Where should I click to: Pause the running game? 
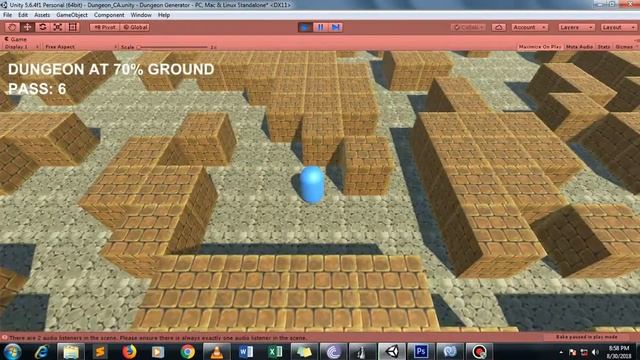point(320,27)
